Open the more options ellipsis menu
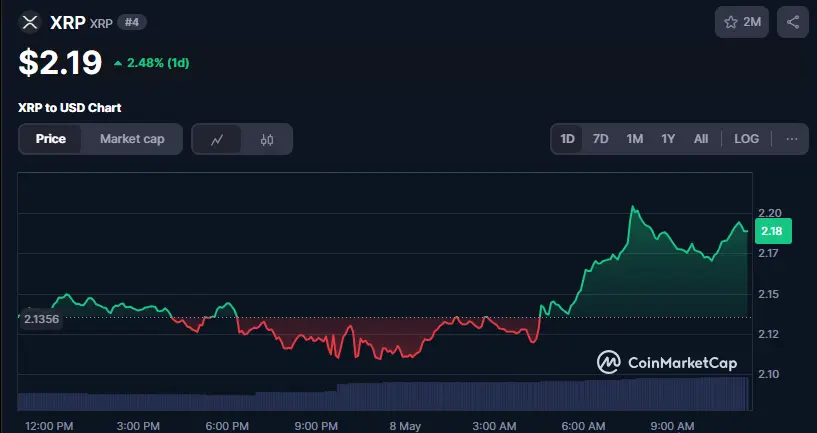This screenshot has width=817, height=433. point(791,139)
